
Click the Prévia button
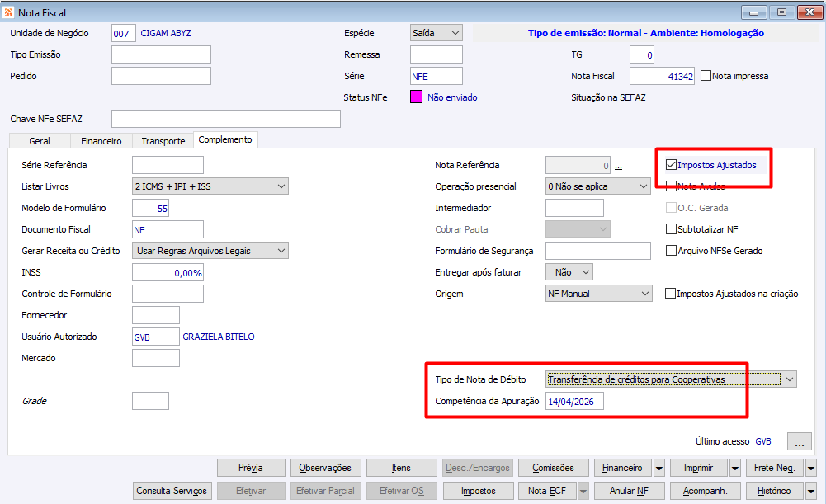[251, 468]
